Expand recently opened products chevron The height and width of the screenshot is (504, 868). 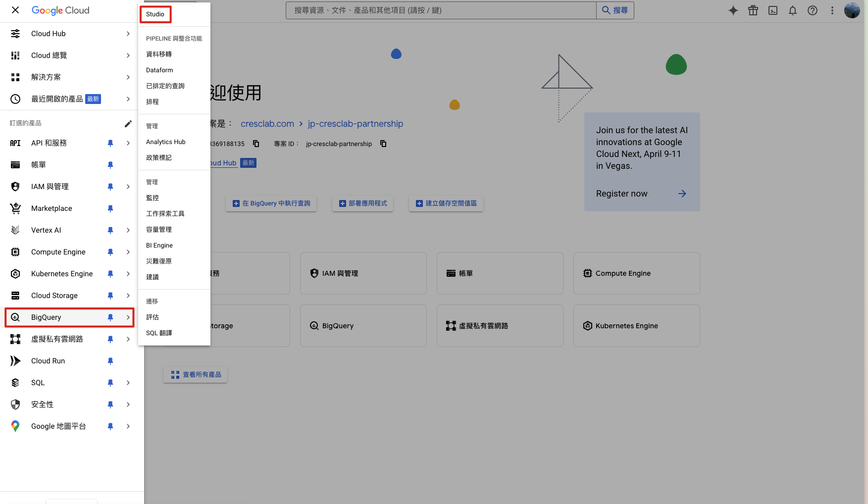tap(128, 99)
